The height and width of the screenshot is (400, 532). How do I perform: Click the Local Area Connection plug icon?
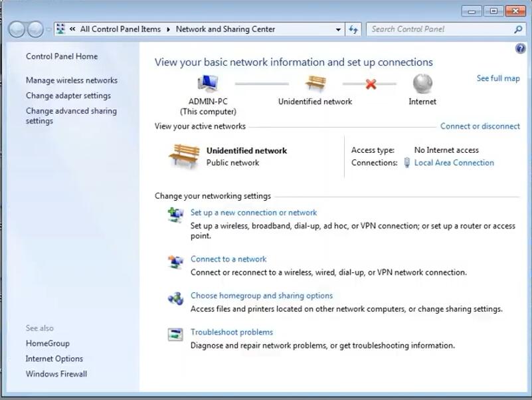tap(406, 163)
